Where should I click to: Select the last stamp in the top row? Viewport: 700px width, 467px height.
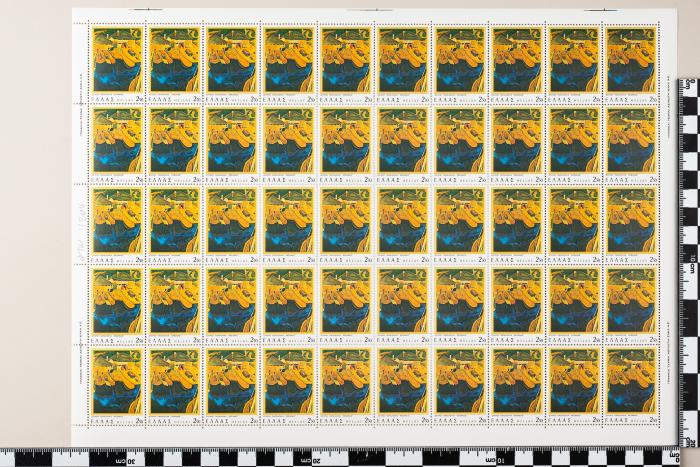coord(631,64)
